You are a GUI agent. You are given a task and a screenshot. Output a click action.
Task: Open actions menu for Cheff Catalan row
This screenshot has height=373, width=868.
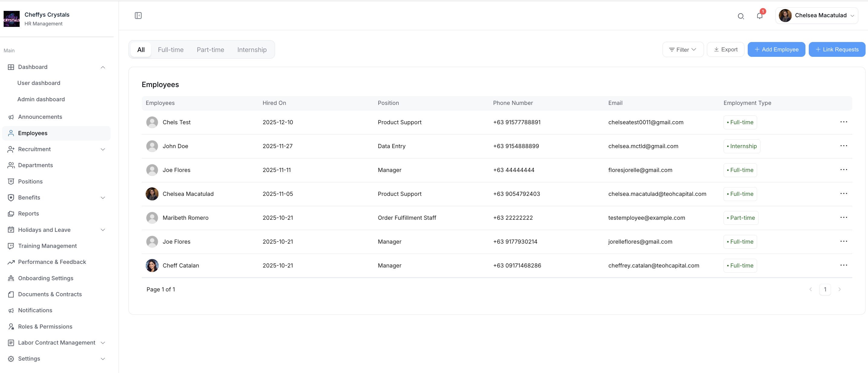[x=844, y=265]
